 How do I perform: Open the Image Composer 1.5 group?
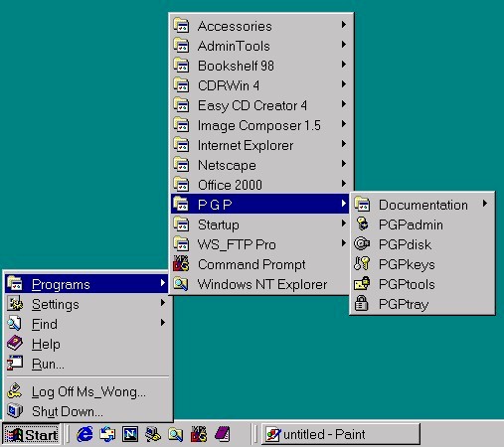click(260, 125)
